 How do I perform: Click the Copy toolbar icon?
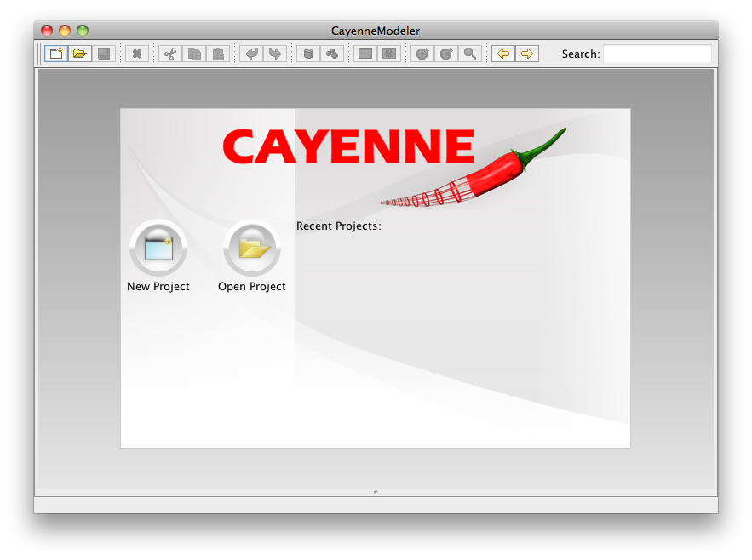coord(194,54)
